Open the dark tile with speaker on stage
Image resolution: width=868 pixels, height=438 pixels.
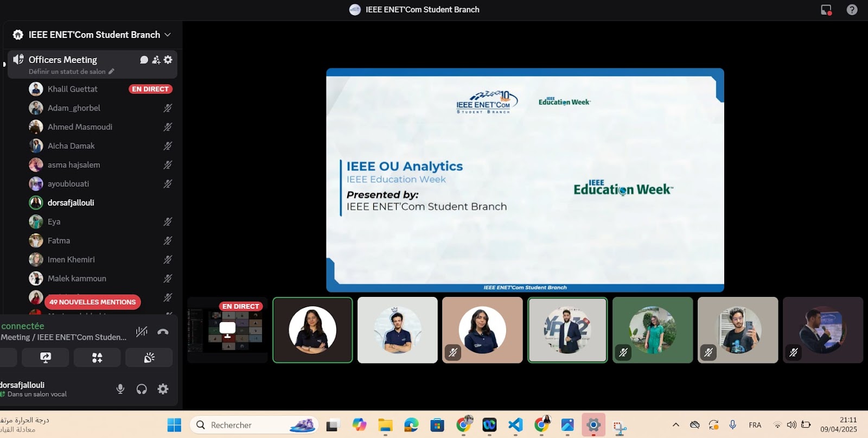(x=823, y=330)
